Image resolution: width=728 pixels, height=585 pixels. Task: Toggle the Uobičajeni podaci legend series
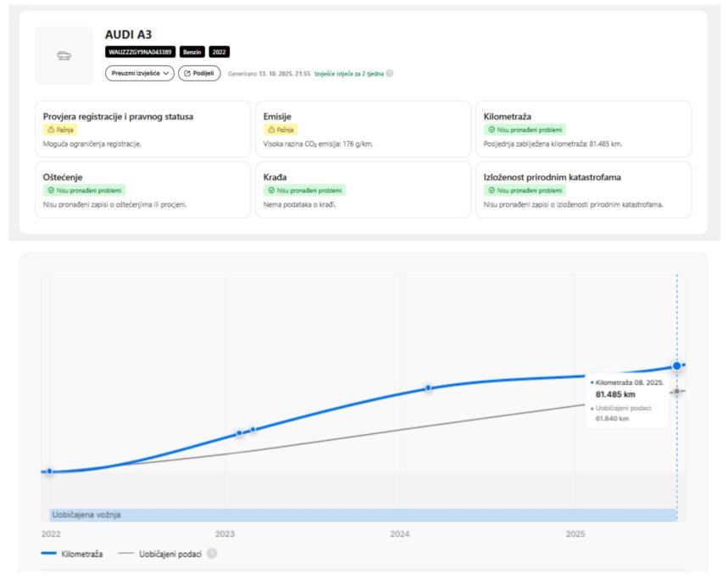pyautogui.click(x=159, y=555)
